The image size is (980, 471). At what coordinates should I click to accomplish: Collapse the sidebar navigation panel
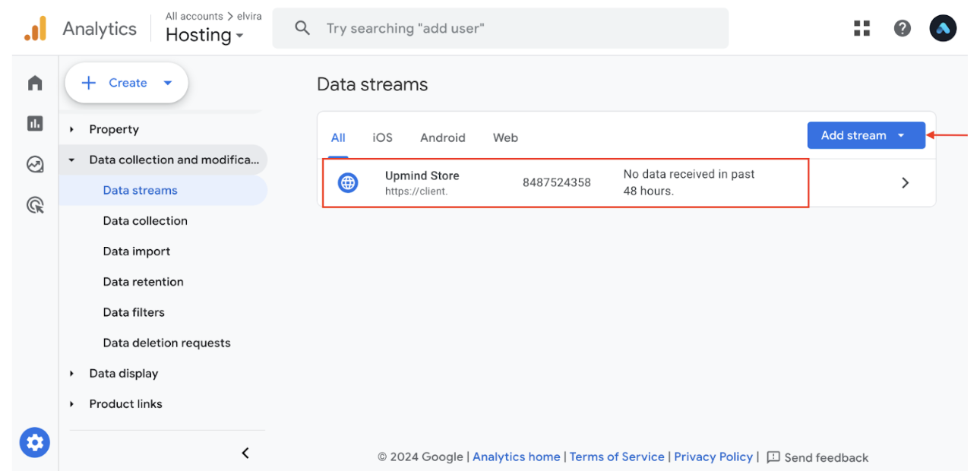245,453
